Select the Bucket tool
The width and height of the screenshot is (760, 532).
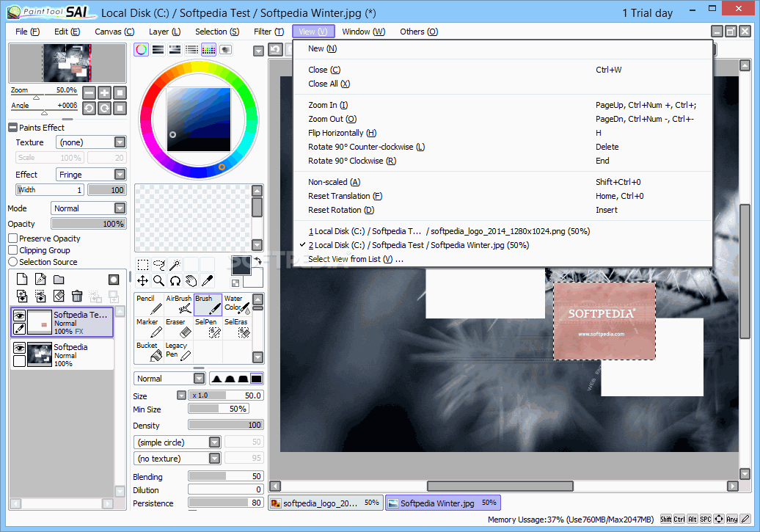[x=150, y=351]
